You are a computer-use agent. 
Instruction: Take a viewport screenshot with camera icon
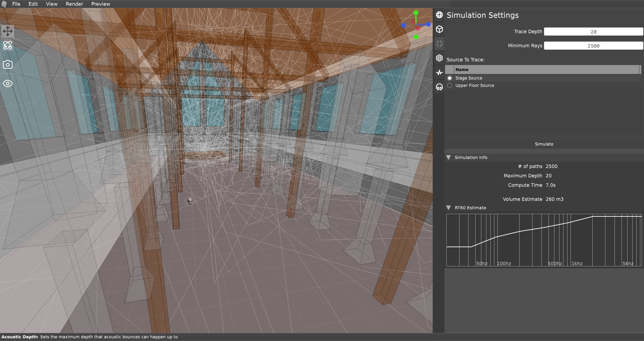tap(7, 65)
